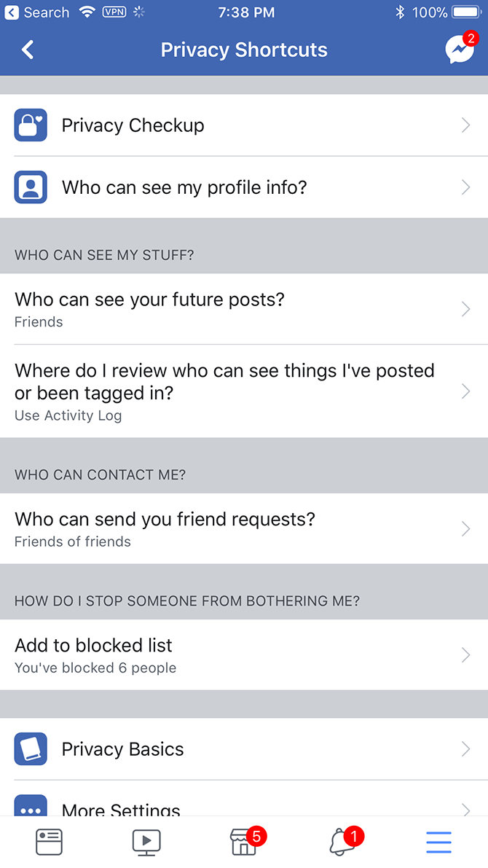Open Privacy Basics row
The image size is (488, 868).
[122, 749]
